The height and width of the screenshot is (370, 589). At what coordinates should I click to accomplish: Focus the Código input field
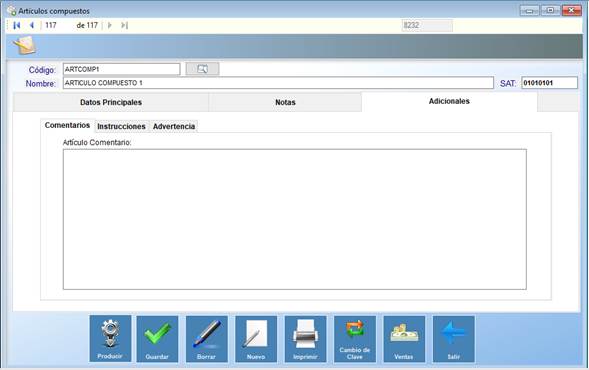(x=121, y=69)
